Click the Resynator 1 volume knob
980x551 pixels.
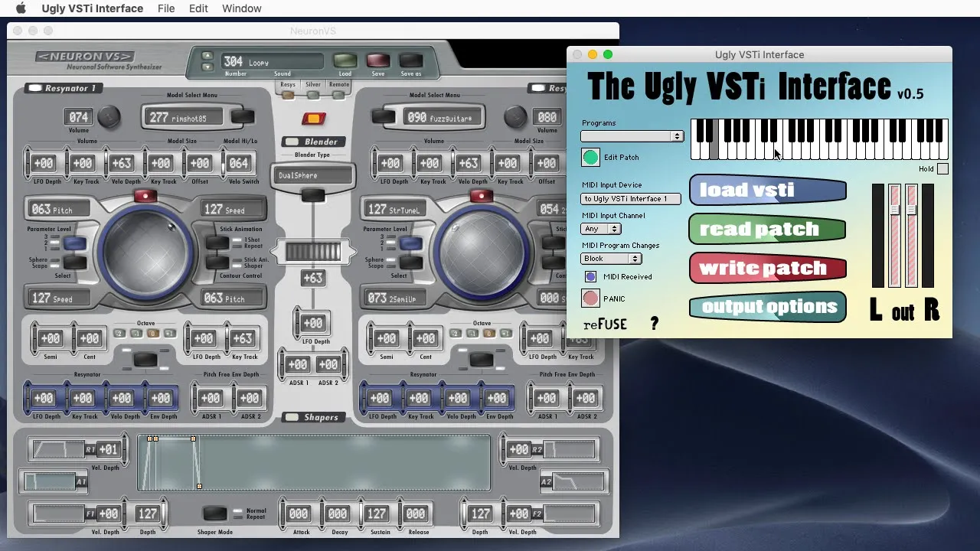pyautogui.click(x=109, y=117)
